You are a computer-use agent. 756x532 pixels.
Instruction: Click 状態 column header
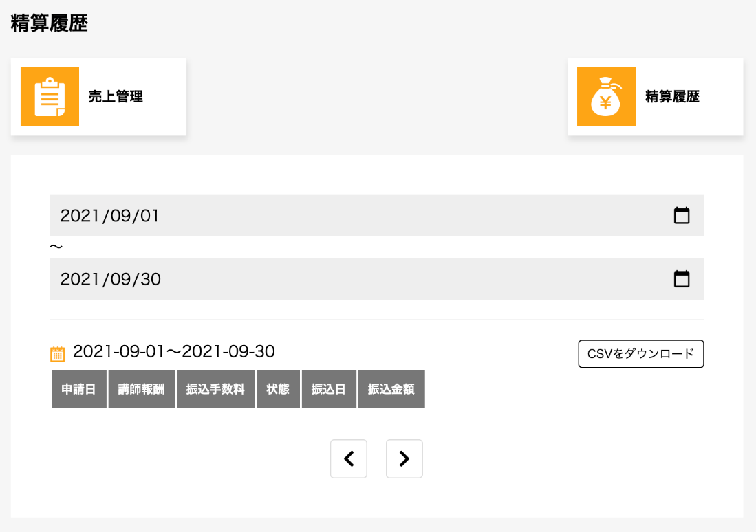tap(278, 389)
